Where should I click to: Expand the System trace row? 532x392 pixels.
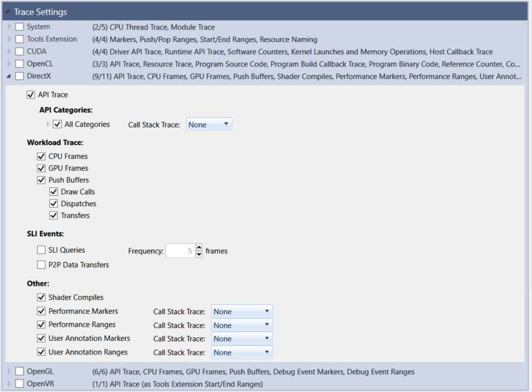point(9,27)
